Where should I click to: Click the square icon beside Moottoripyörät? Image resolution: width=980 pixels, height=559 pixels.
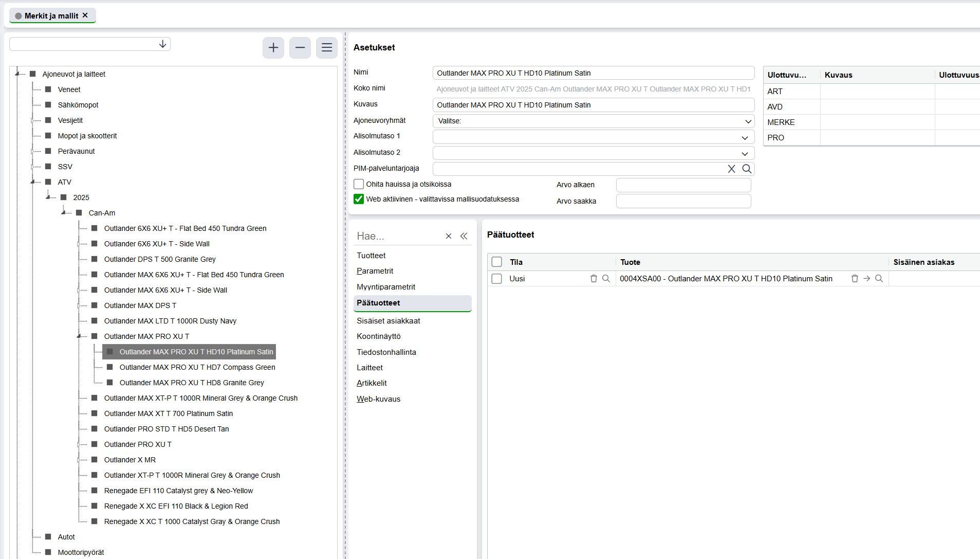[x=48, y=552]
